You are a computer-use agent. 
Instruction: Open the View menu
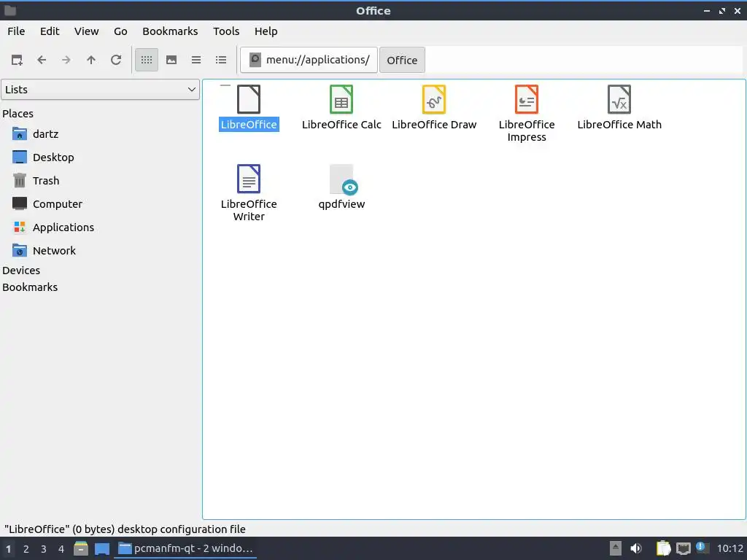[x=86, y=31]
